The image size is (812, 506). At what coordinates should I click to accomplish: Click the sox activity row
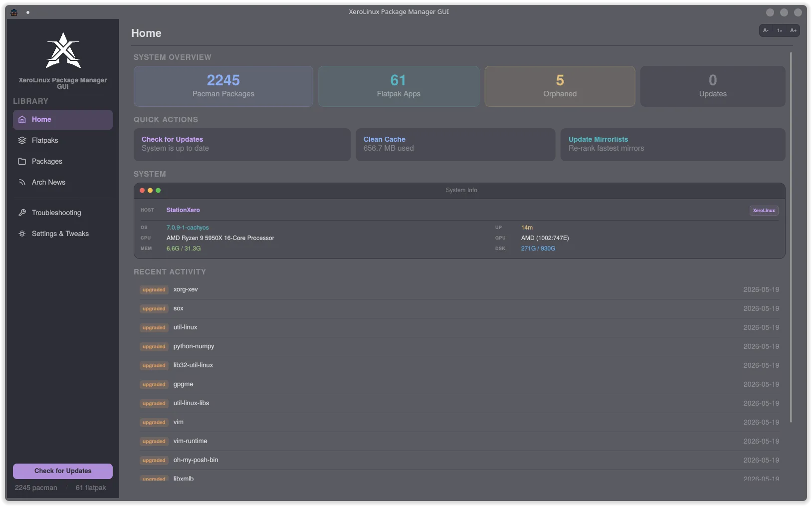(x=459, y=309)
